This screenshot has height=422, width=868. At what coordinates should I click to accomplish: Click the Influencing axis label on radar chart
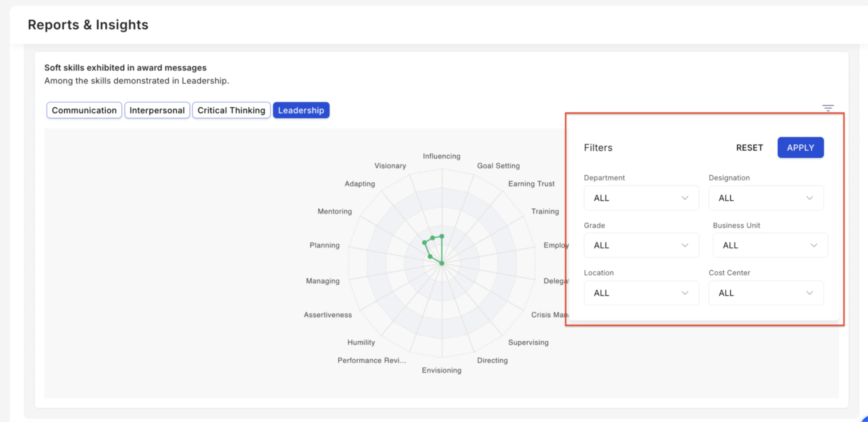click(441, 156)
